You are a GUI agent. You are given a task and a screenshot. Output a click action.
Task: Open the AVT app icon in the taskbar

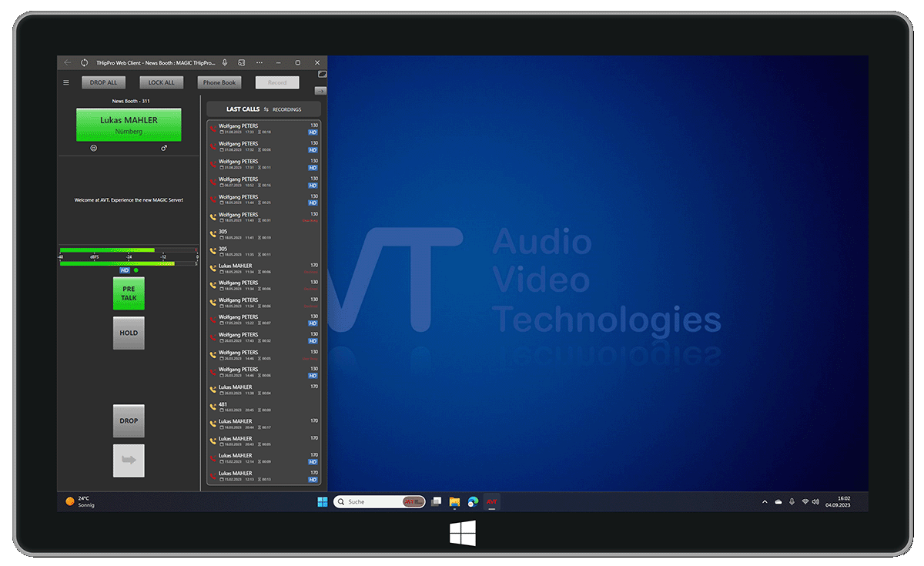[x=492, y=501]
